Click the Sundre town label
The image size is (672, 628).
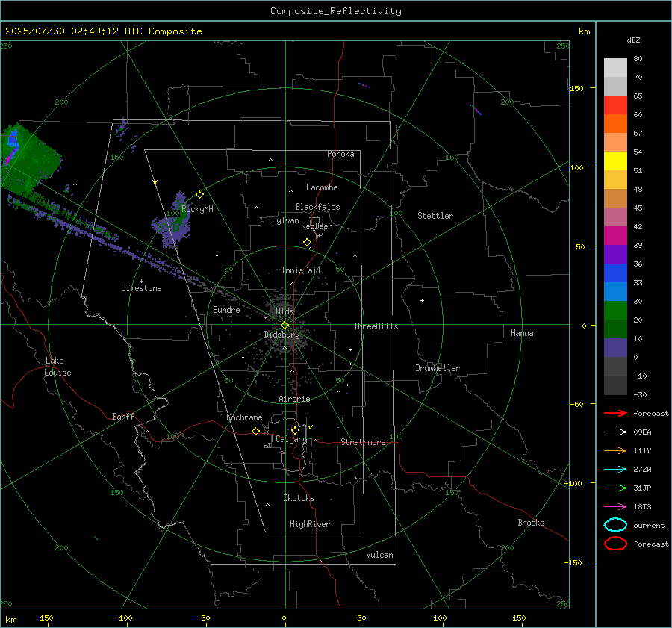point(226,310)
